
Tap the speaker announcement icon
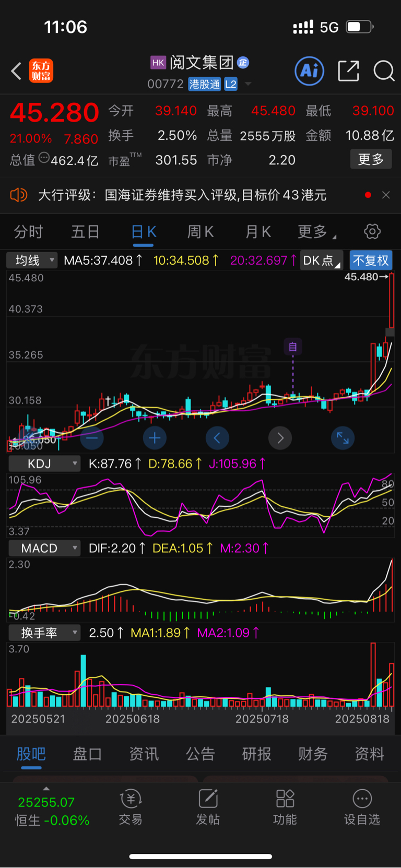pos(19,195)
